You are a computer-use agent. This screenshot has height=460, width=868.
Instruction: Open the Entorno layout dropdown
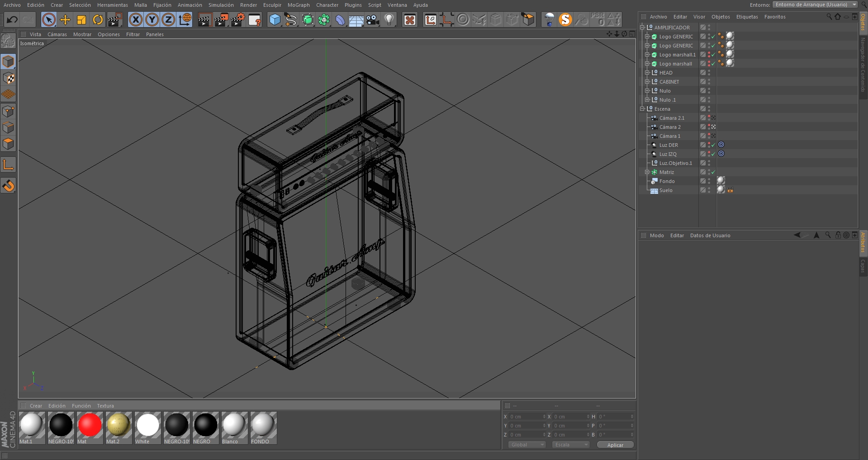click(815, 5)
